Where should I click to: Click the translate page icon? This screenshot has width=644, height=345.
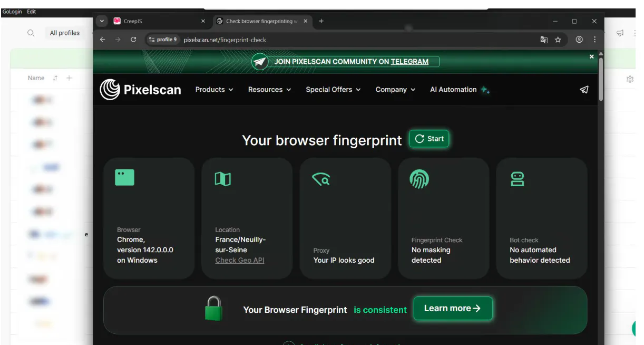[544, 40]
